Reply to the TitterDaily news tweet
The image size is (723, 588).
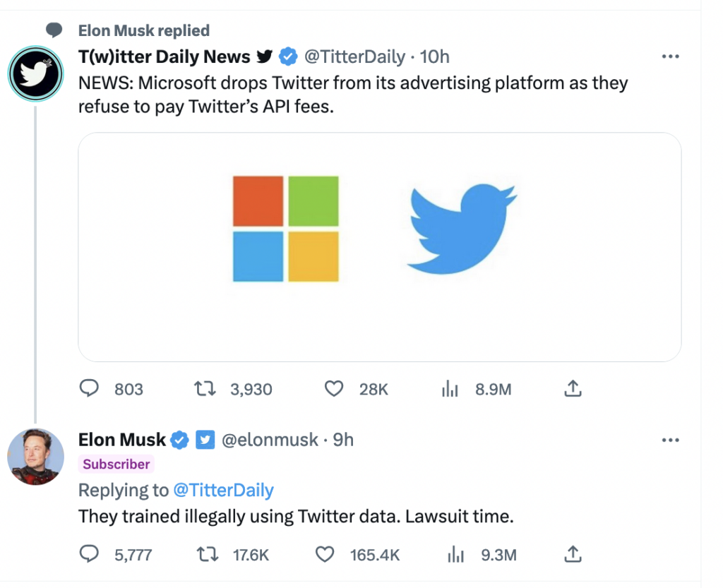[89, 388]
